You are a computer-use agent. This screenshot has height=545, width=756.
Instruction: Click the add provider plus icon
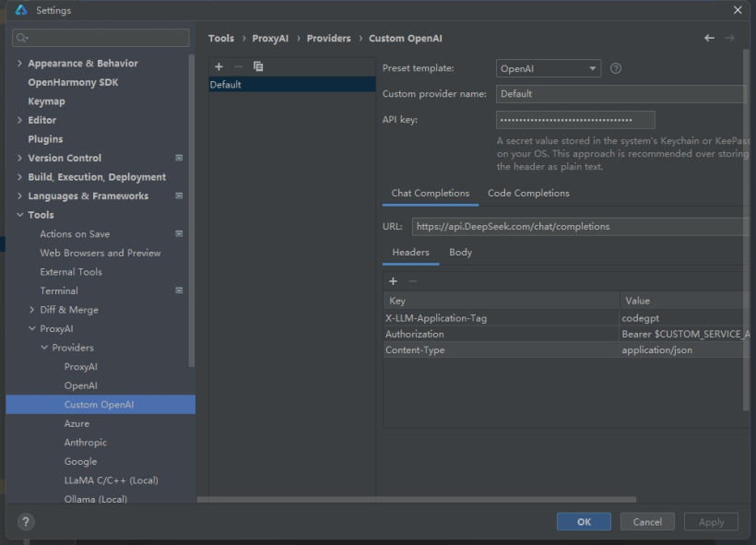[219, 66]
